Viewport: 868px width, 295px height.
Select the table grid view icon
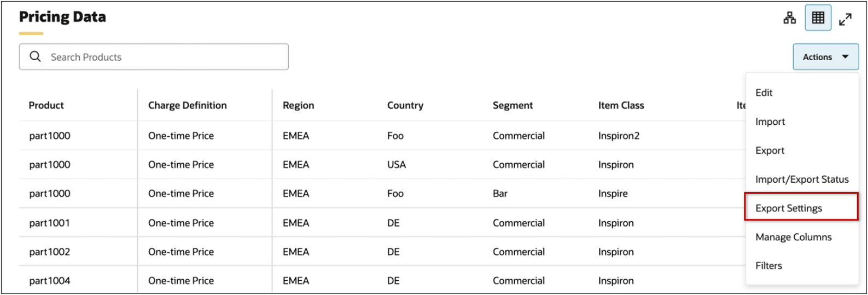[x=818, y=18]
